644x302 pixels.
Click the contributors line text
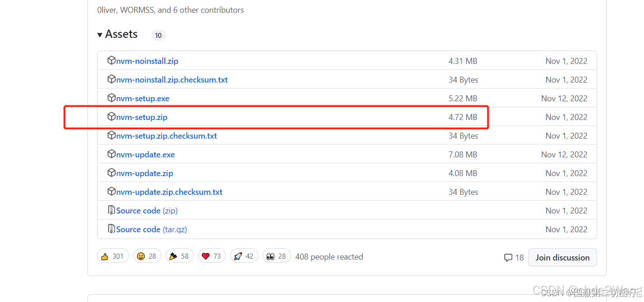coord(170,10)
